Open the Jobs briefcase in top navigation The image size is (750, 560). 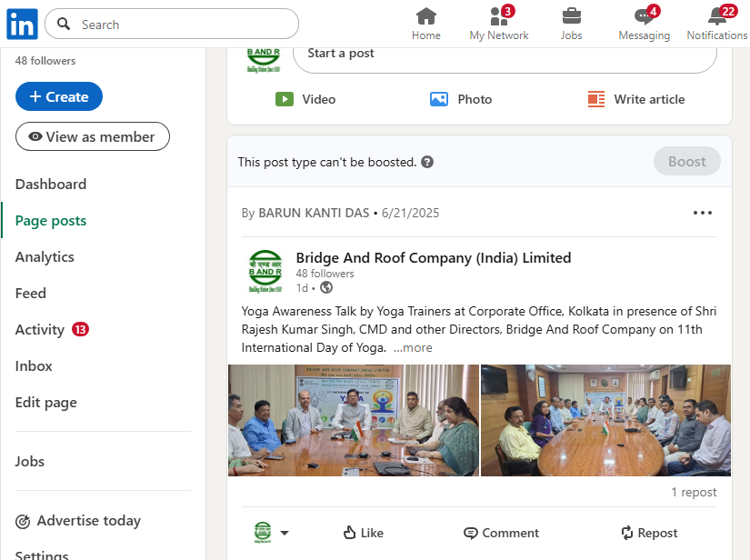point(571,24)
